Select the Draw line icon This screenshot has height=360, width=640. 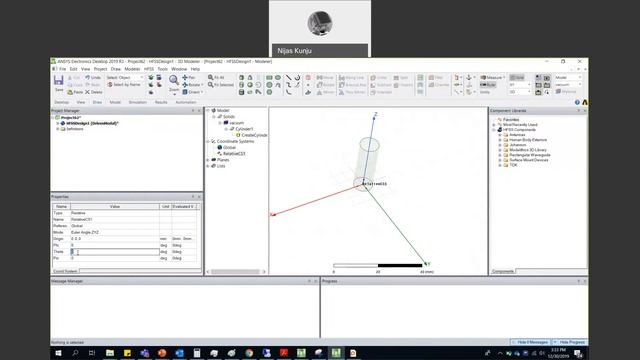pos(289,78)
